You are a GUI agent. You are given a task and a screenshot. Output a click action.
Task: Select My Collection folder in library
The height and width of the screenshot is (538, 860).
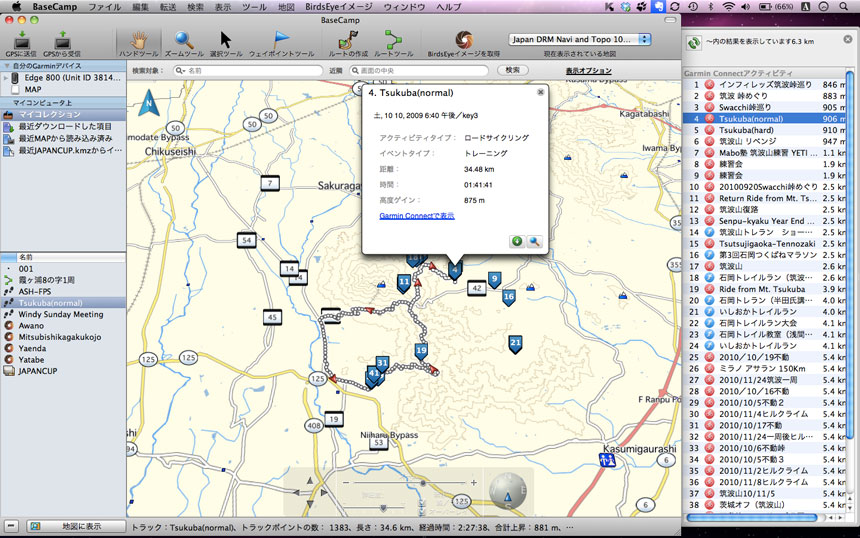click(x=64, y=115)
